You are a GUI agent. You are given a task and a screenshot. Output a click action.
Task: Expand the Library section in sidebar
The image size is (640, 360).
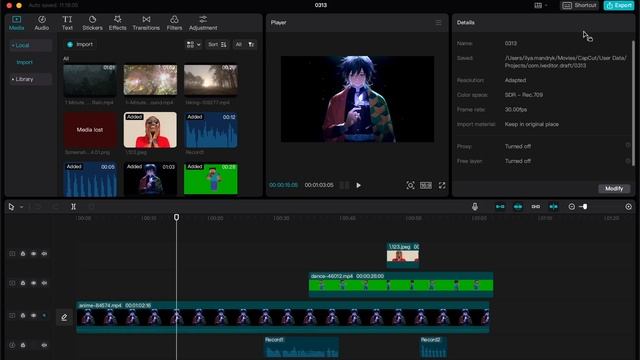31,79
